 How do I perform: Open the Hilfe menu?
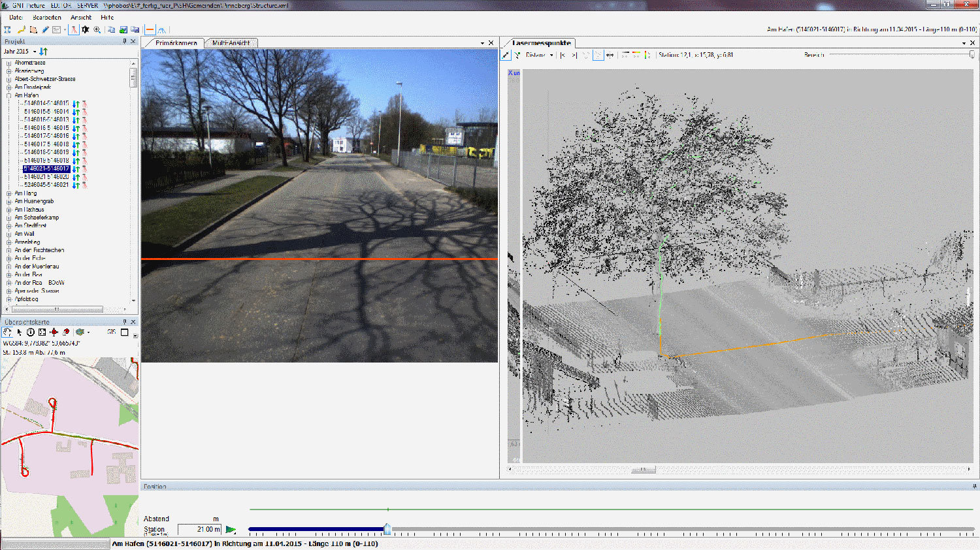coord(107,18)
